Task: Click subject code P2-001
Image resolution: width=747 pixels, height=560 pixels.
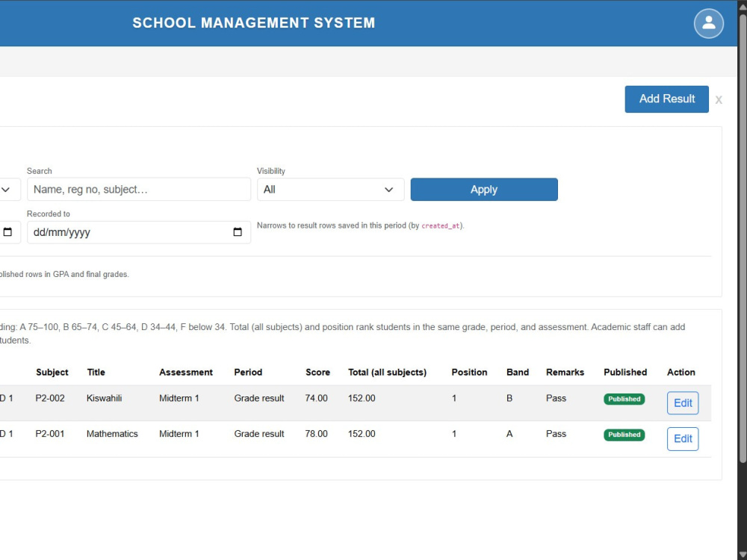Action: click(x=50, y=434)
